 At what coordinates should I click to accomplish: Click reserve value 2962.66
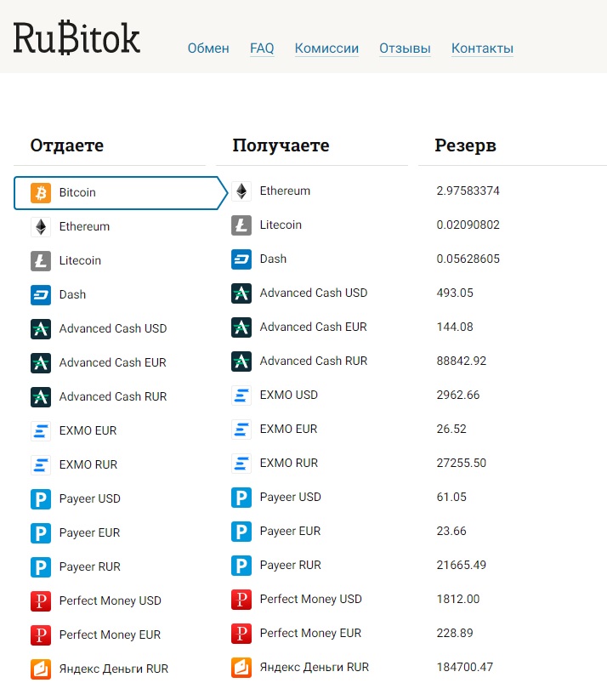(x=458, y=396)
